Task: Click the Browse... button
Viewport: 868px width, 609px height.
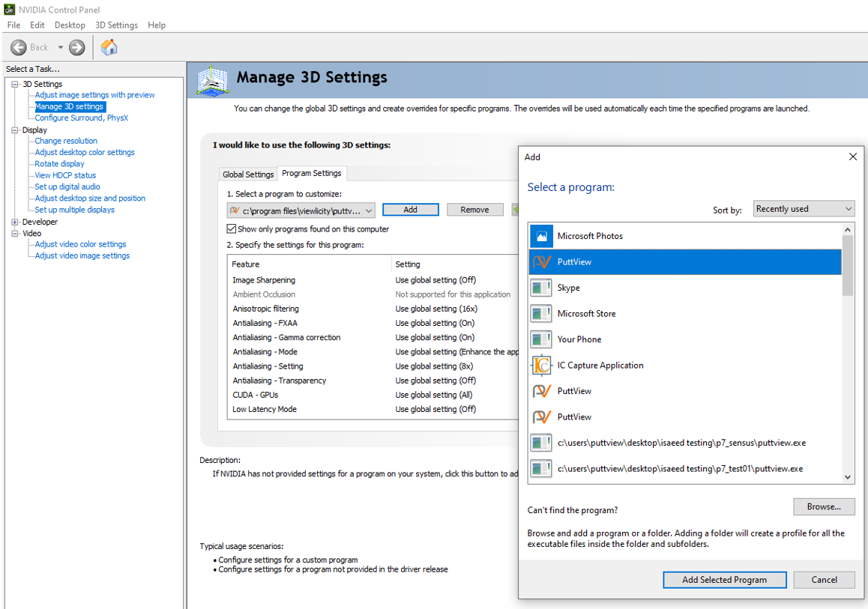Action: pos(824,506)
